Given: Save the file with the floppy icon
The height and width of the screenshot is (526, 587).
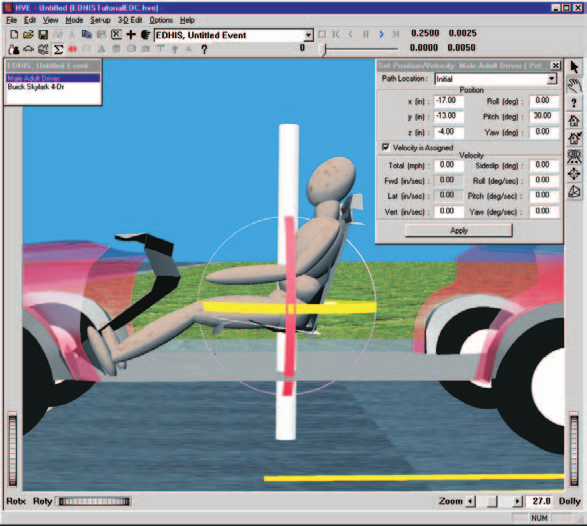Looking at the screenshot, I should (x=43, y=34).
